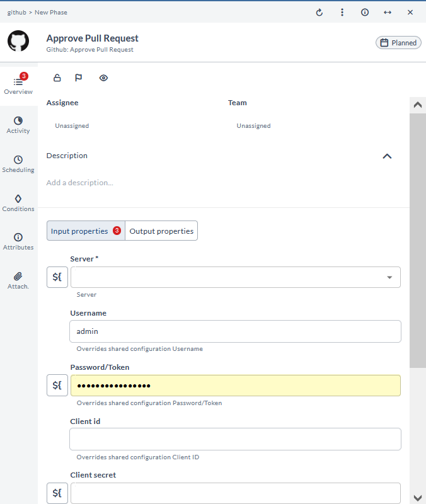
Task: Click the horizontal expand width icon
Action: point(388,13)
